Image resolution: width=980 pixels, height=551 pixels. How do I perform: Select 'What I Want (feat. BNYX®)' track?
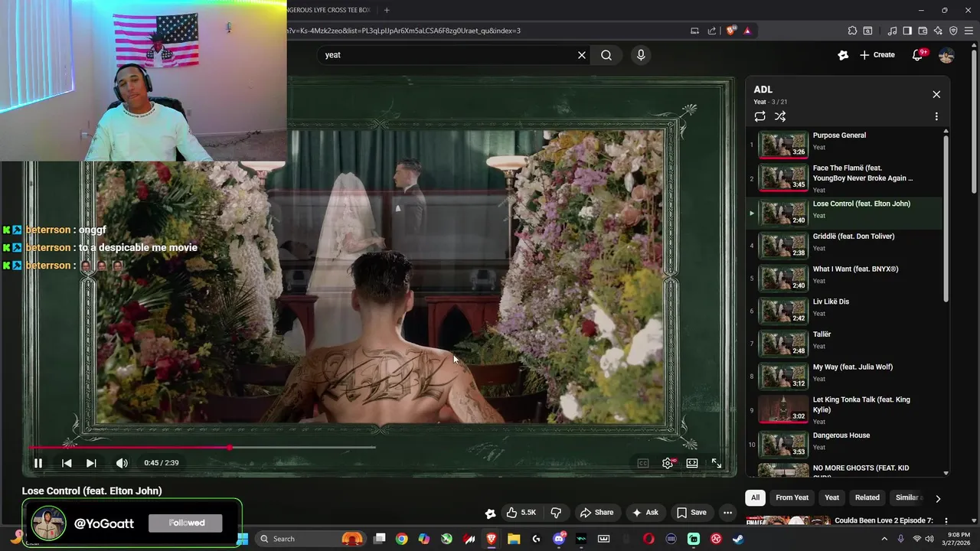click(x=844, y=278)
